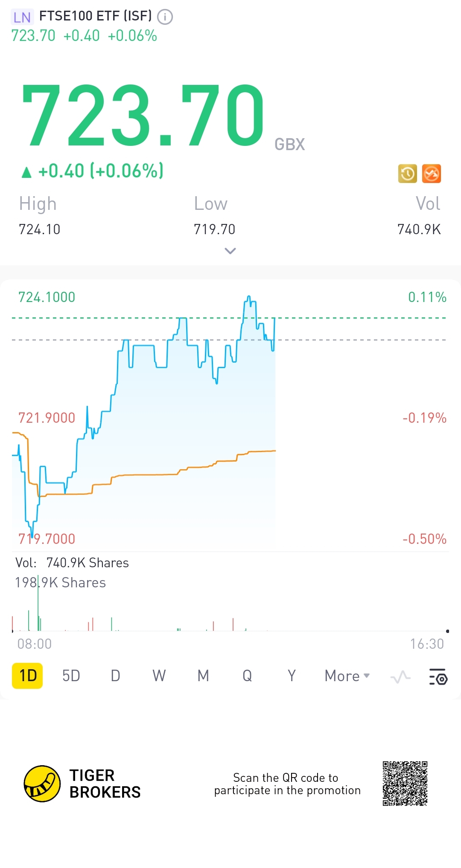Image resolution: width=461 pixels, height=868 pixels.
Task: Tap the large 723.70 price
Action: click(x=143, y=116)
